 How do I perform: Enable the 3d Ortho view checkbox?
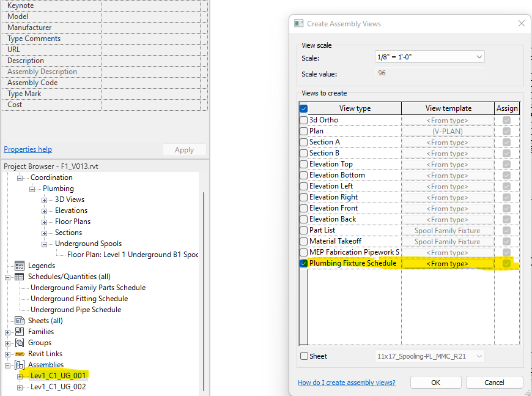click(303, 120)
